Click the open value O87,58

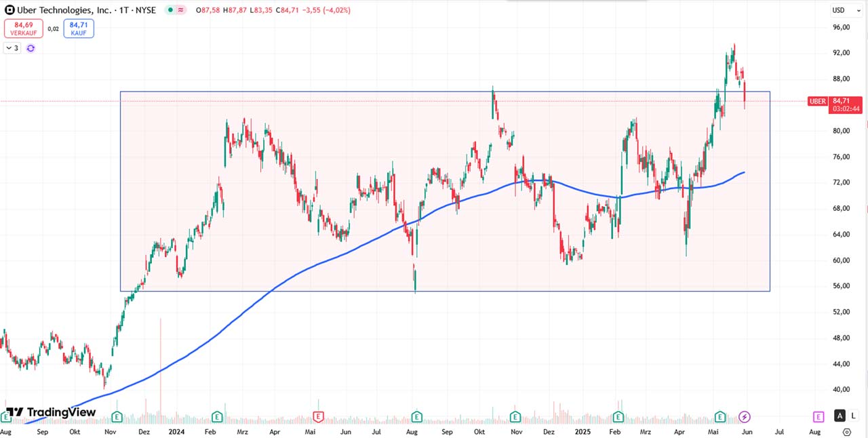coord(208,10)
